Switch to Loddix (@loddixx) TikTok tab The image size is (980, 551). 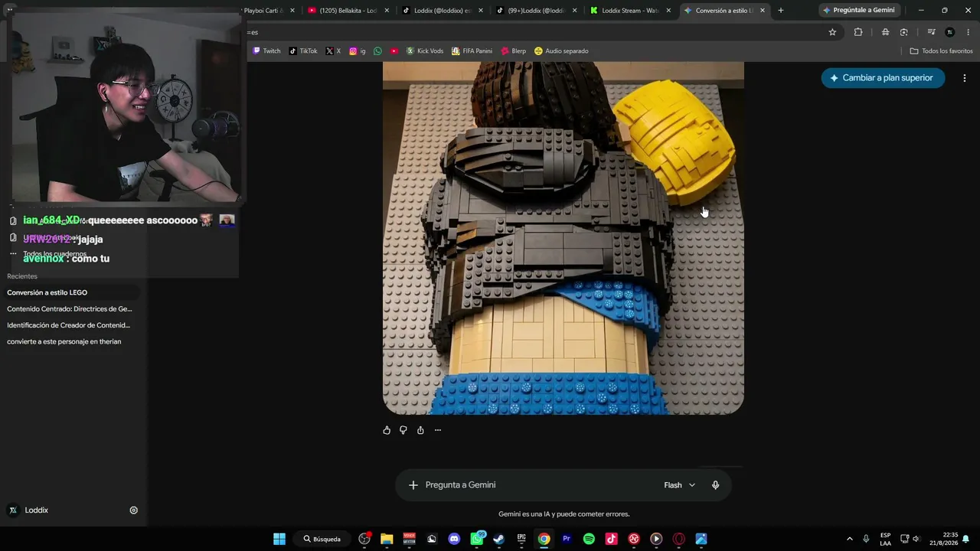pyautogui.click(x=443, y=11)
